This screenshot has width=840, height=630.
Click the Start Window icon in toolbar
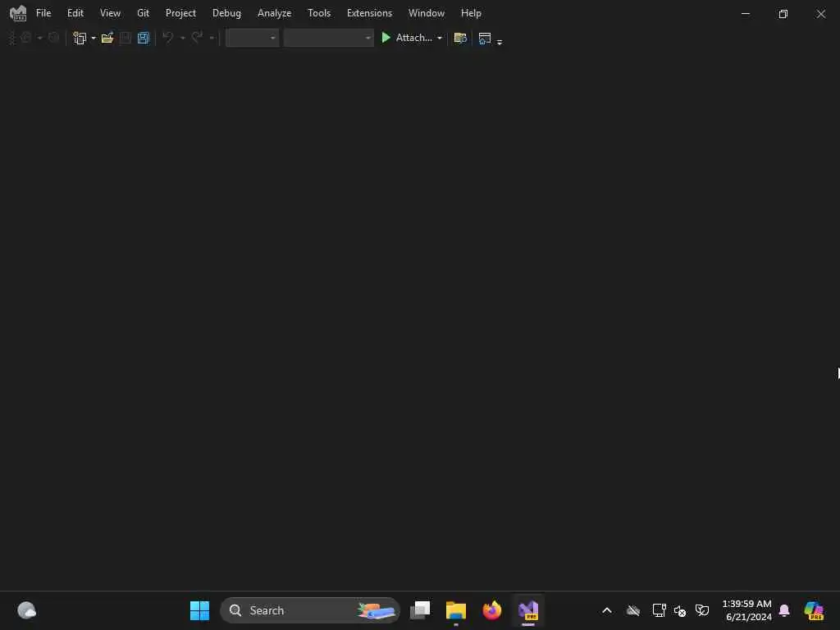[484, 38]
